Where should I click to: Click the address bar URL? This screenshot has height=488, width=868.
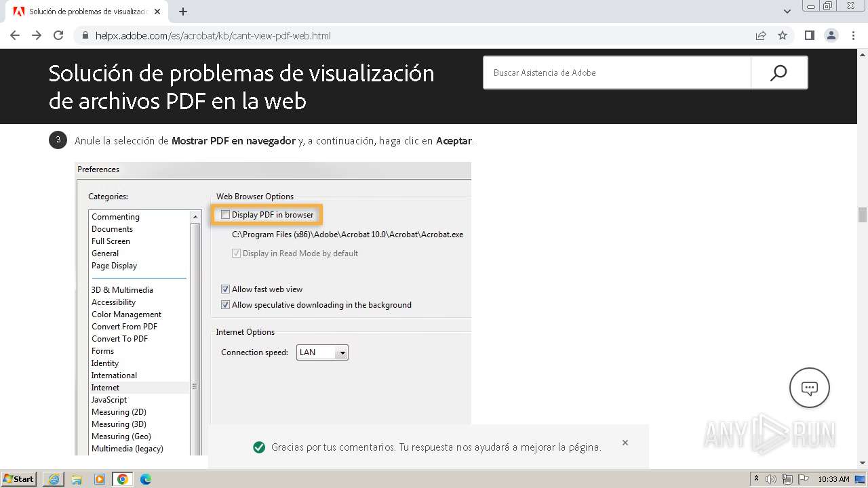[x=213, y=35]
